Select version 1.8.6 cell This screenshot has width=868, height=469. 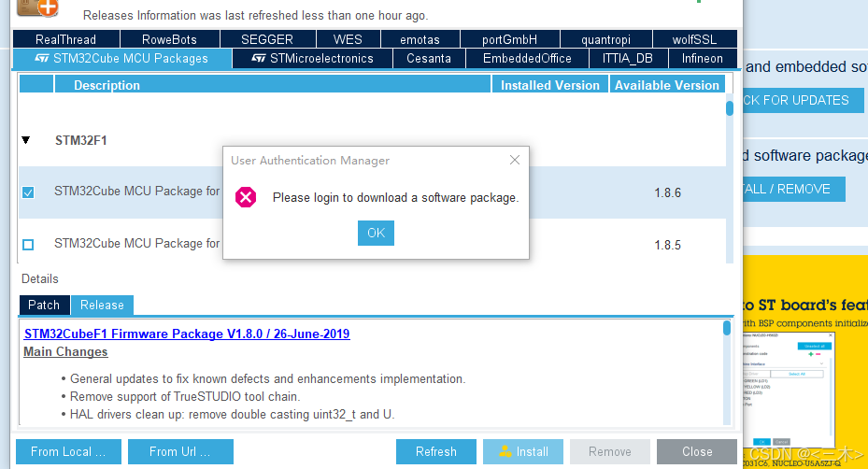point(668,192)
